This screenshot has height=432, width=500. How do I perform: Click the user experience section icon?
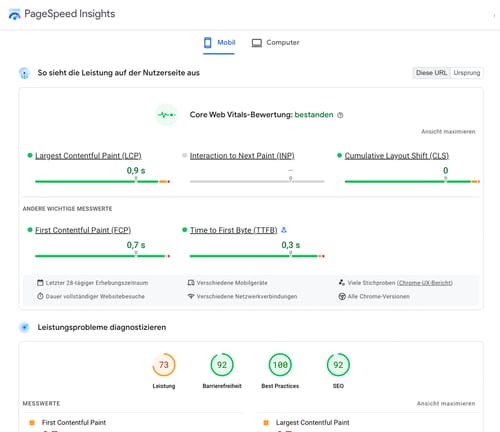(24, 73)
